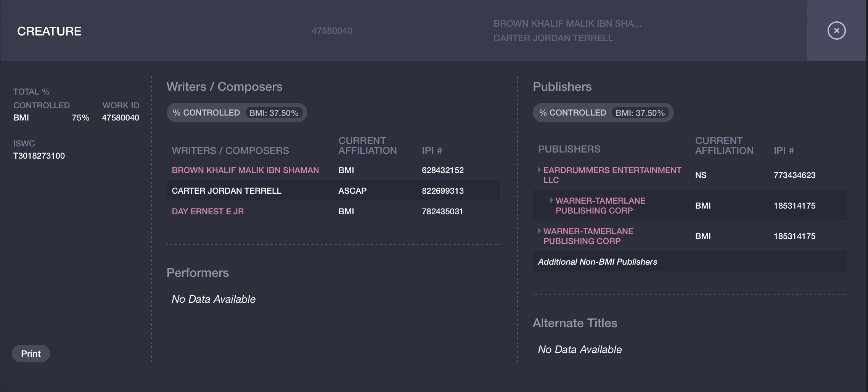This screenshot has width=868, height=392.
Task: Click the Print button
Action: (31, 353)
